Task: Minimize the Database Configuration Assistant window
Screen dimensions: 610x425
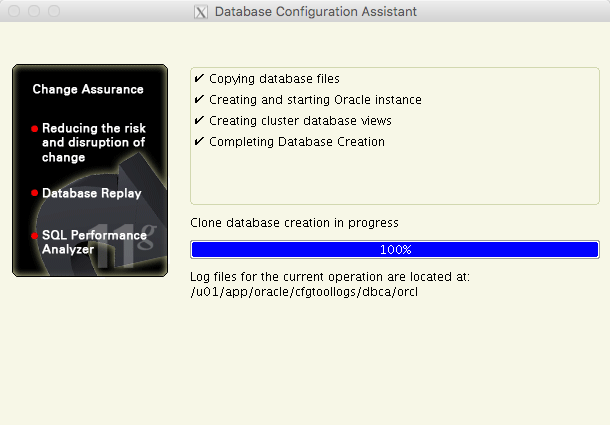Action: 34,12
